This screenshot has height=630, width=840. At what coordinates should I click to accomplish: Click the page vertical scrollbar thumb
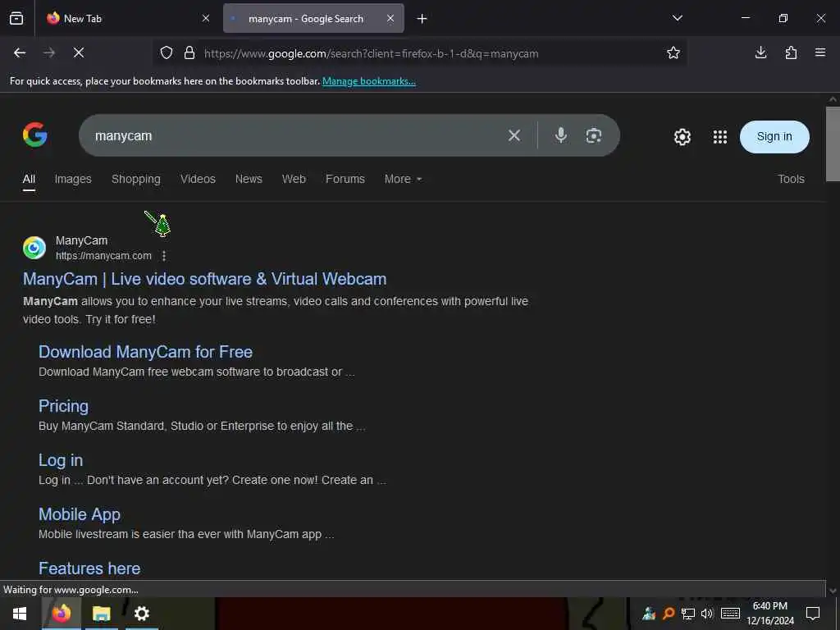(x=833, y=144)
